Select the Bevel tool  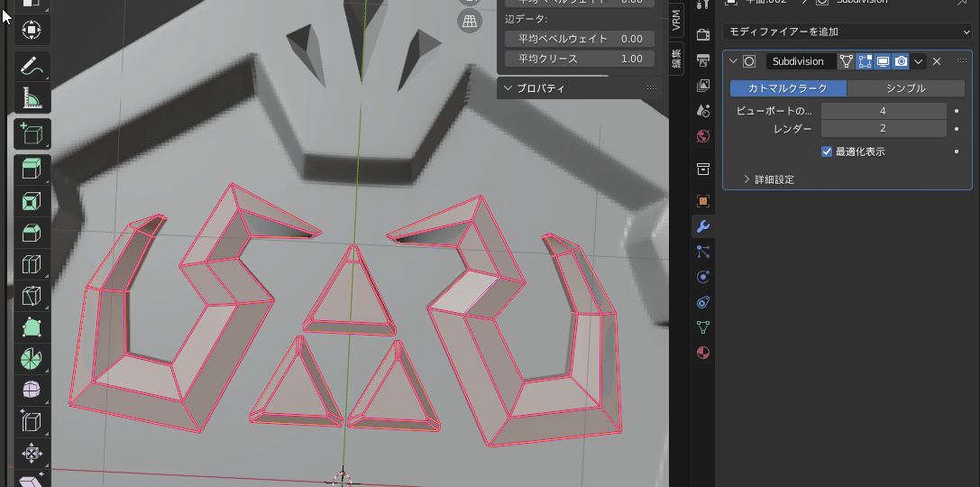click(32, 234)
